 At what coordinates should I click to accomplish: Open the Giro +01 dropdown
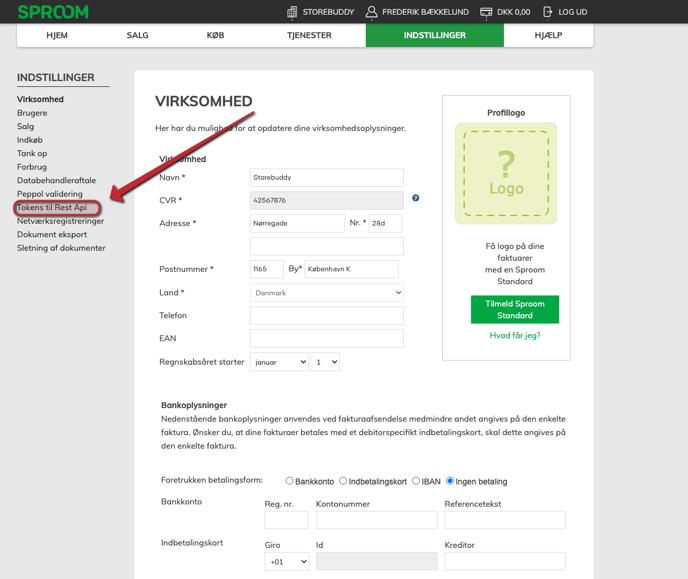point(287,561)
